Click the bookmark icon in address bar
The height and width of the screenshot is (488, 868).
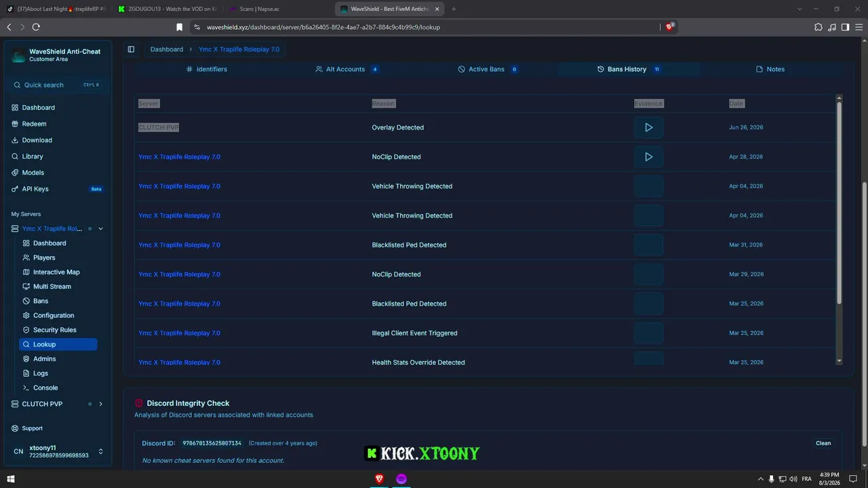pyautogui.click(x=179, y=27)
